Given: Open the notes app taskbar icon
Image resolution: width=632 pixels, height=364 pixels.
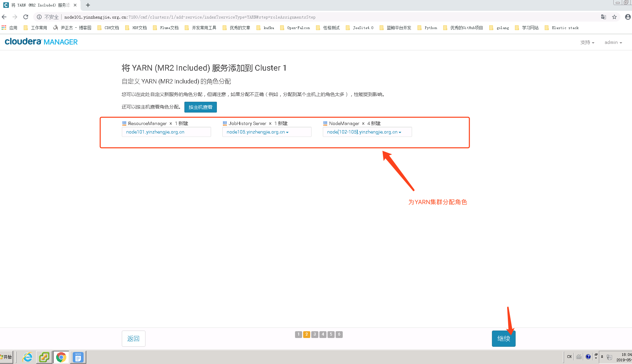Looking at the screenshot, I should [x=78, y=357].
